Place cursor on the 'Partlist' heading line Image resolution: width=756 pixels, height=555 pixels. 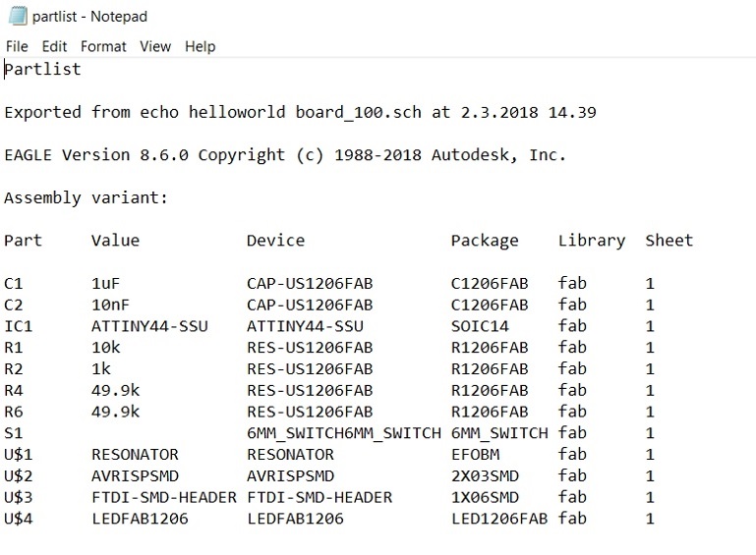[42, 70]
